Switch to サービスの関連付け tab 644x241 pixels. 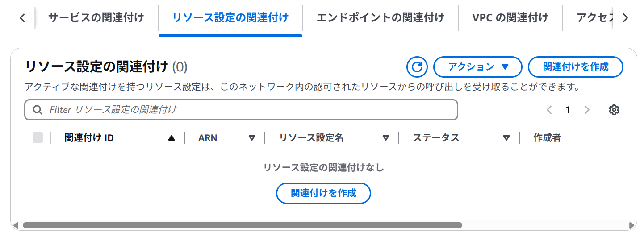pyautogui.click(x=96, y=18)
